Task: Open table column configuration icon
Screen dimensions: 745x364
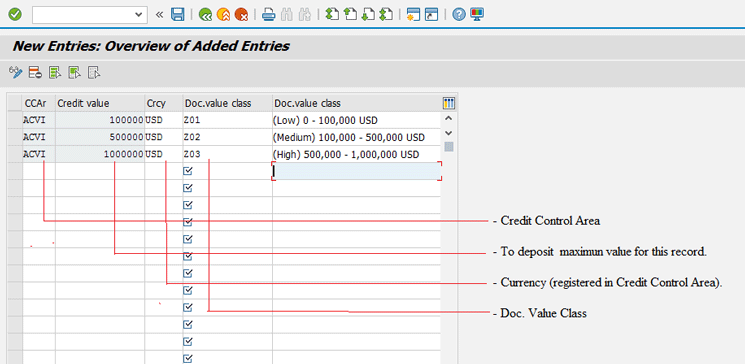Action: point(449,103)
